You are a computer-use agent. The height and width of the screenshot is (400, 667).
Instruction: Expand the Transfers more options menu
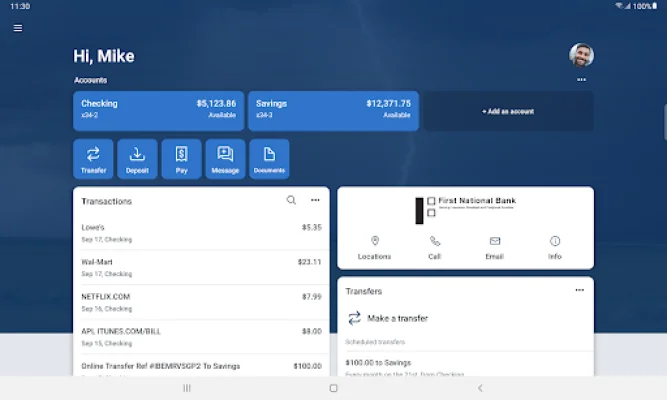tap(579, 290)
